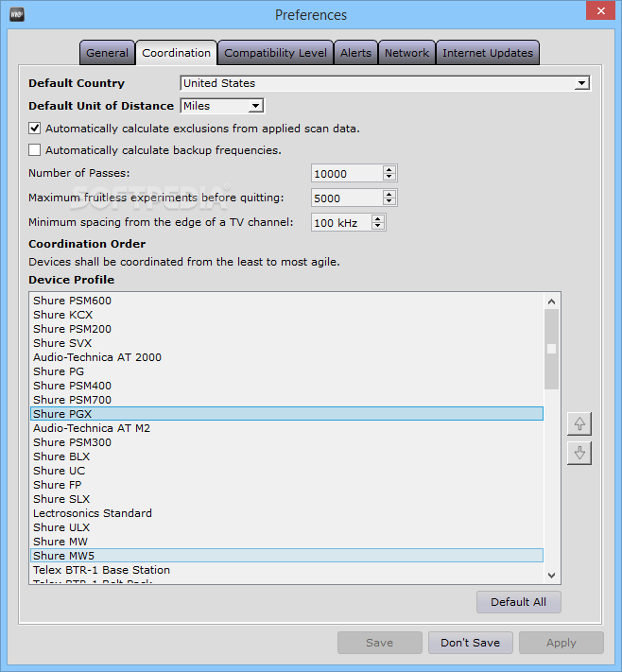Click the 100 kHz spacing field
Viewport: 622px width, 672px height.
(341, 222)
